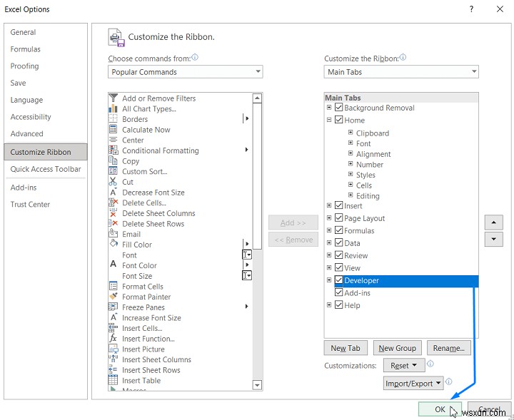Image resolution: width=514 pixels, height=420 pixels.
Task: Expand the Alignment group node
Action: point(351,153)
